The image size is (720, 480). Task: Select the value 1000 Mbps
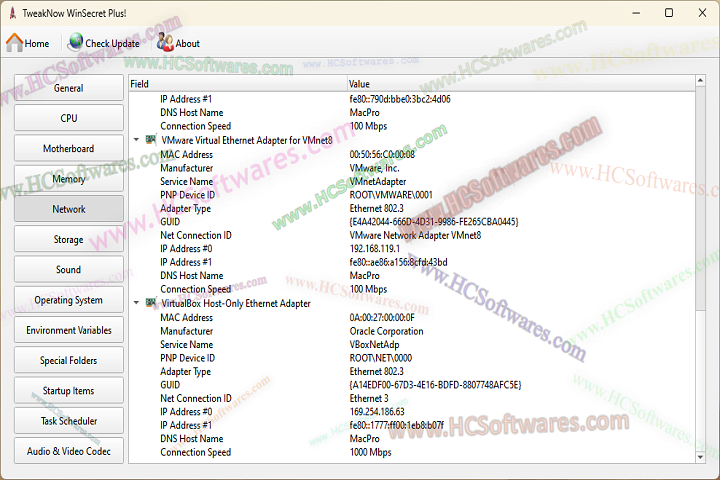(x=370, y=452)
